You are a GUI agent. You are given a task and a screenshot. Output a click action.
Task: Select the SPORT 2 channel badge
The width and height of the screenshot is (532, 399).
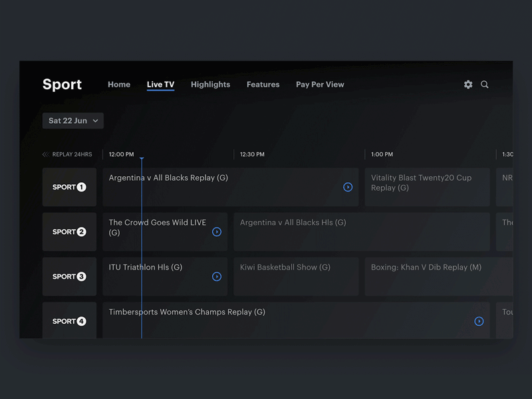(x=69, y=231)
